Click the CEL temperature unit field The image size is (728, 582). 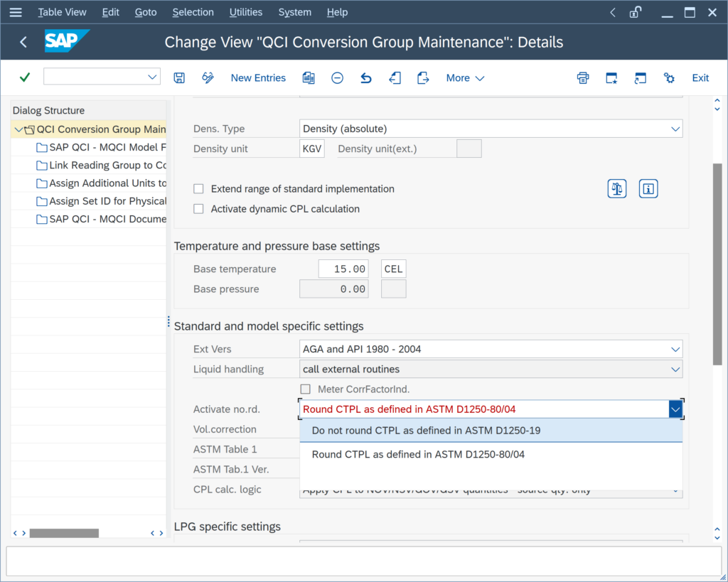[394, 269]
